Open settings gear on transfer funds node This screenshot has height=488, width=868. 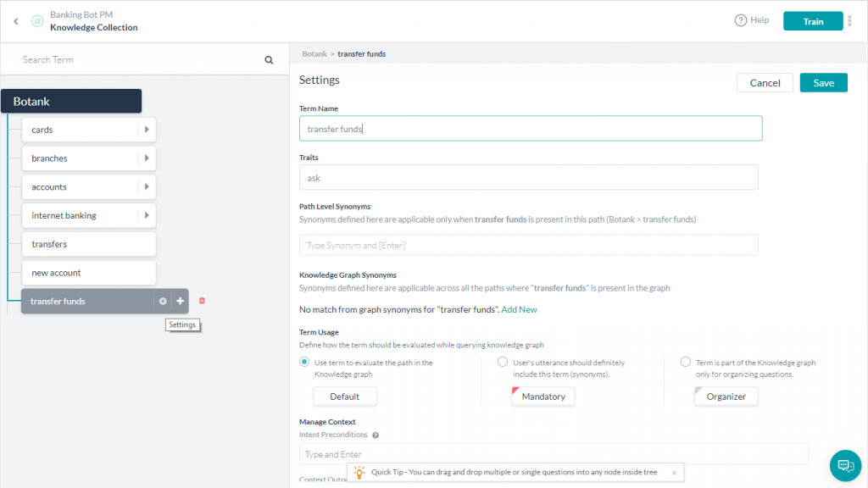click(x=163, y=301)
